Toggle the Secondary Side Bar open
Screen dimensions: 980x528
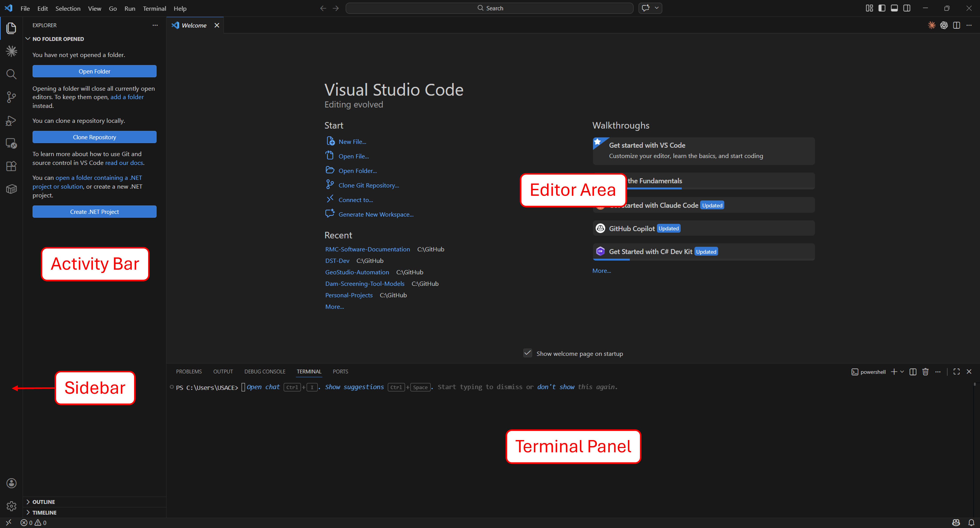click(x=907, y=8)
